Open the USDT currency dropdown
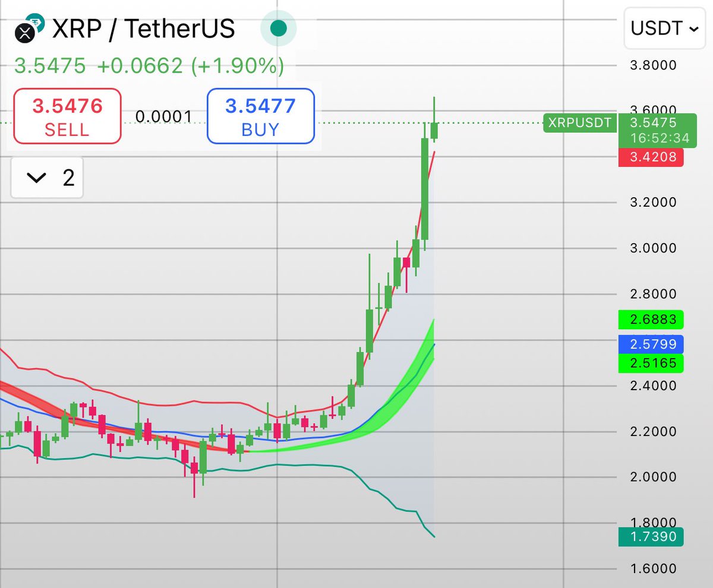This screenshot has height=588, width=713. 664,29
